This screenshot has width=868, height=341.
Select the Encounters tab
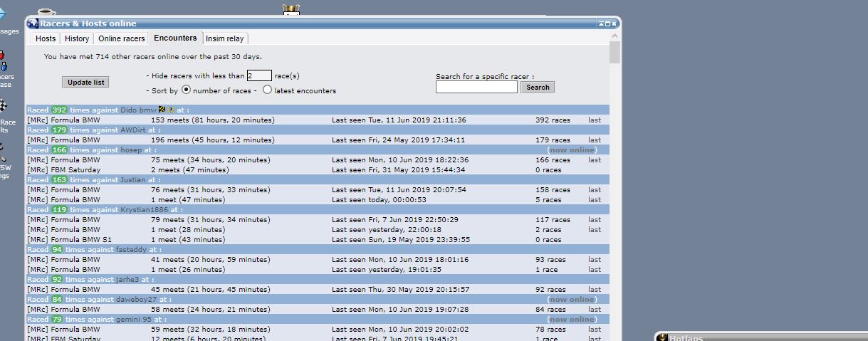point(176,38)
